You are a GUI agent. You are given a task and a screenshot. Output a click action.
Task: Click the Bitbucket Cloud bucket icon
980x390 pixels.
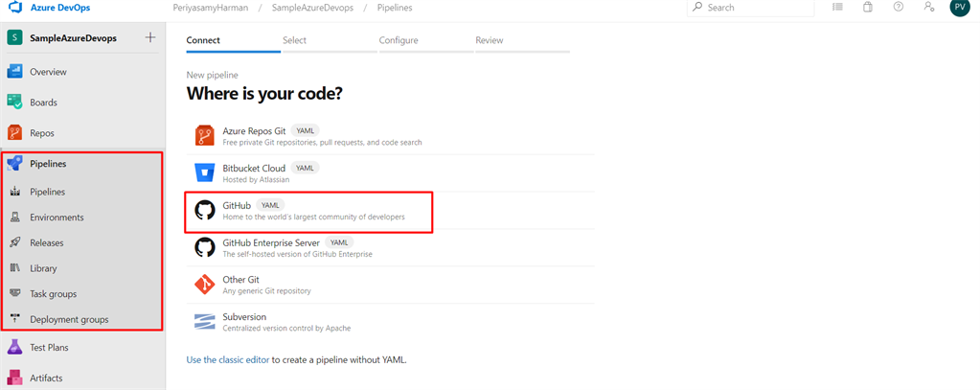[204, 172]
